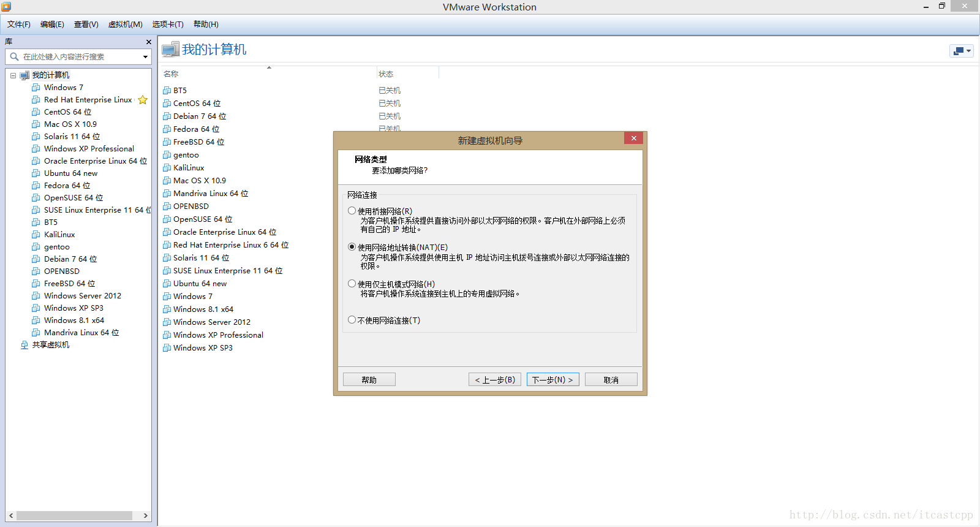Click FreeBSD 64 位 icon in main list
Screen dimensions: 980x527
(167, 142)
